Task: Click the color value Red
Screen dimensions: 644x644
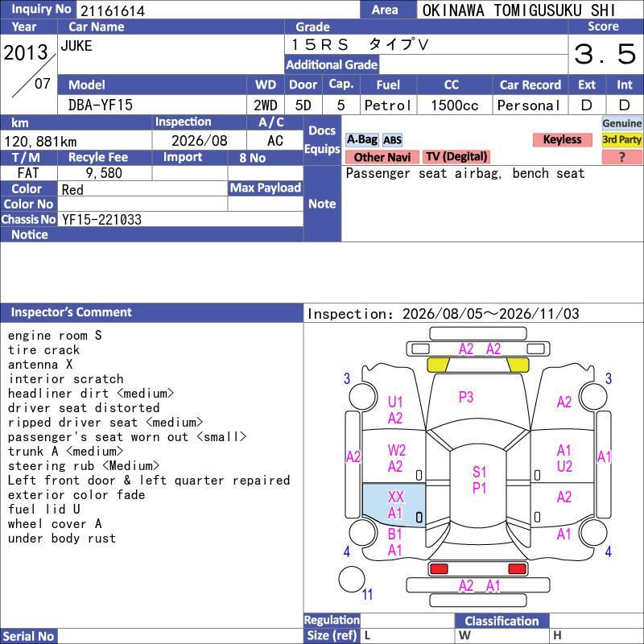Action: [x=72, y=190]
